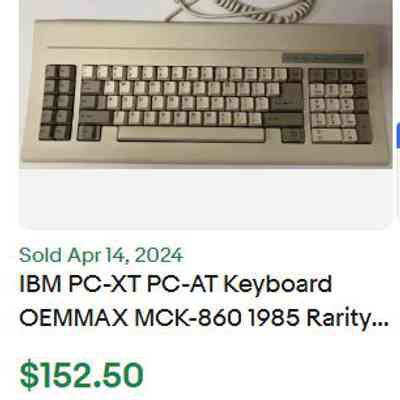Screen dimensions: 400x400
Task: Click the function key block on keyboard's left
Action: [x=57, y=102]
